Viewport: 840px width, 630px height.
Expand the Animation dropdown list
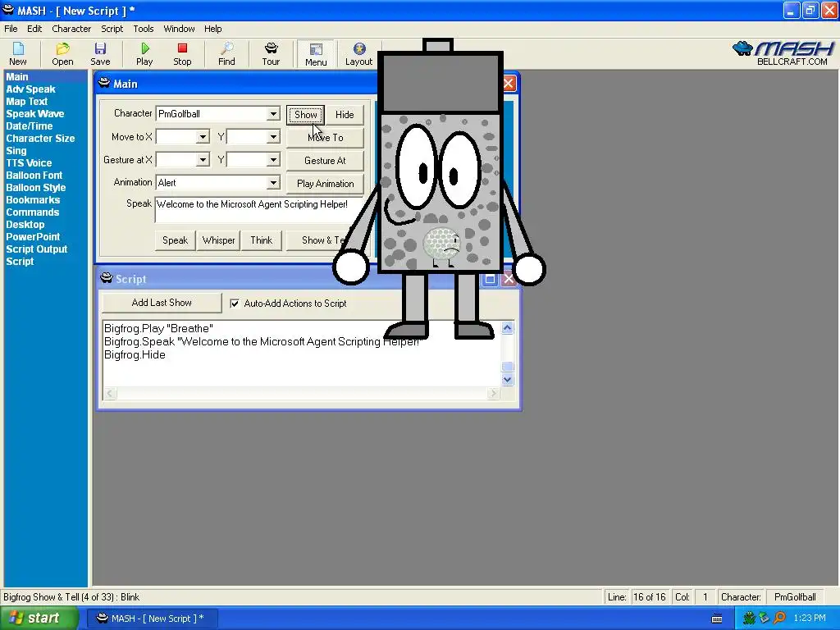click(x=273, y=183)
